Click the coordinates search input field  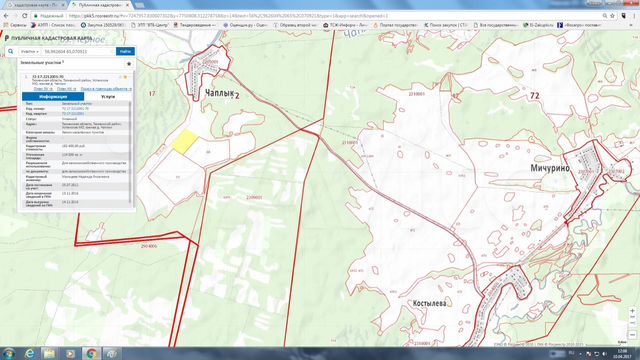point(78,51)
